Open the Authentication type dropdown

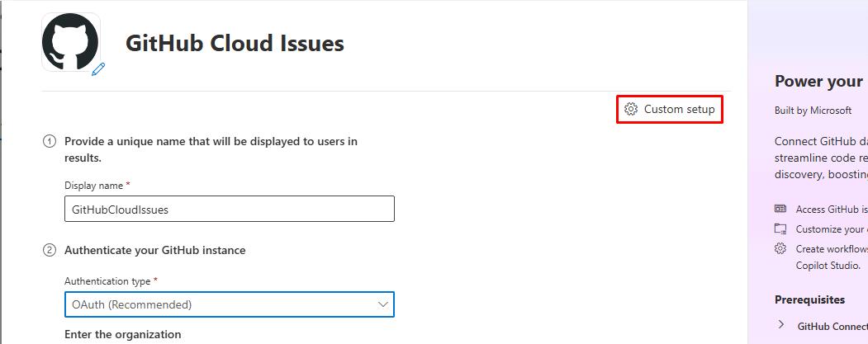coord(229,304)
